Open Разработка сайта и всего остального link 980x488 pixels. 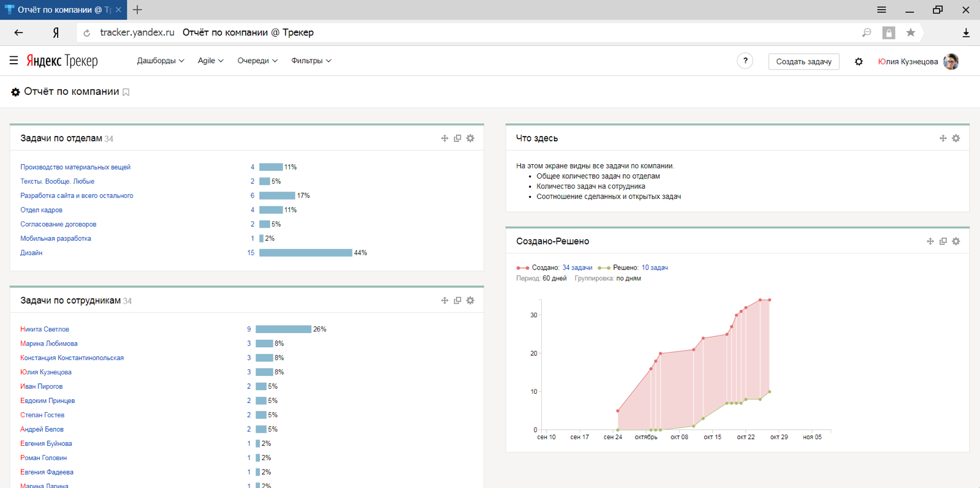point(77,196)
